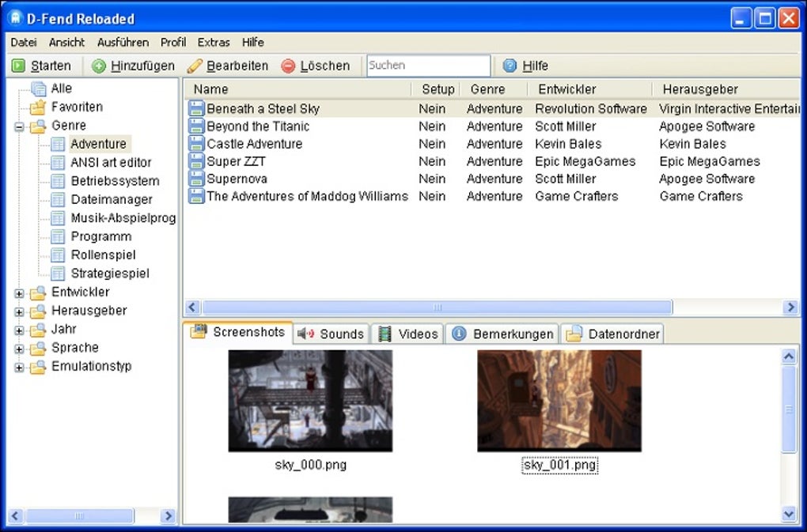The width and height of the screenshot is (807, 532).
Task: Click the green Starten play icon
Action: point(18,66)
